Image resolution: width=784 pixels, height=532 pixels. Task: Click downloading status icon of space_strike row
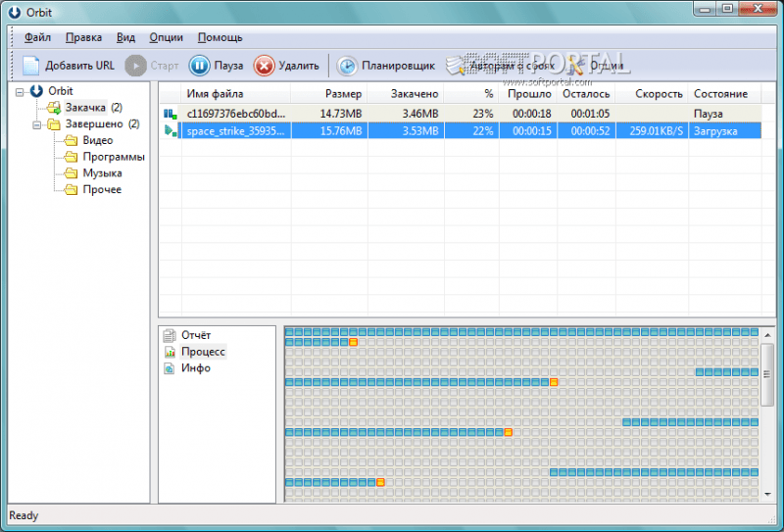pos(170,131)
